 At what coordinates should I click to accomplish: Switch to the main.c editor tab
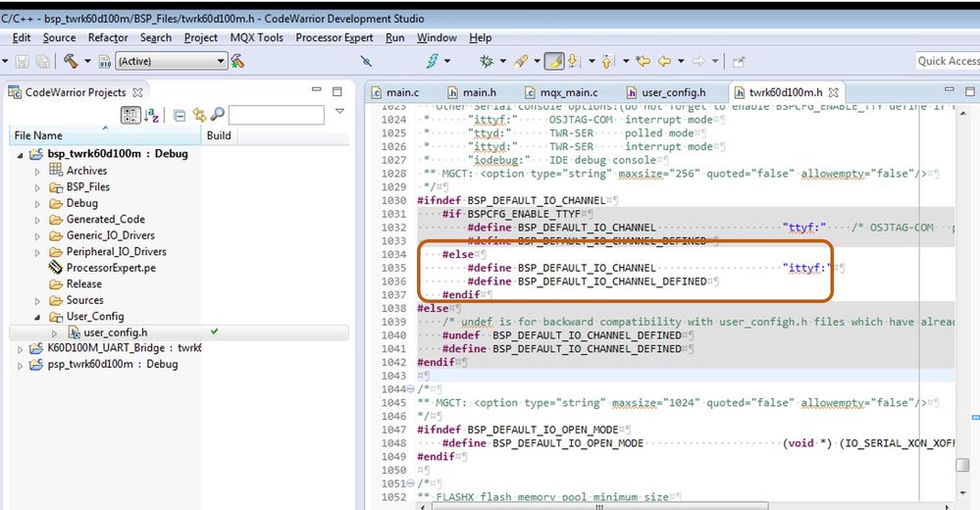point(395,92)
